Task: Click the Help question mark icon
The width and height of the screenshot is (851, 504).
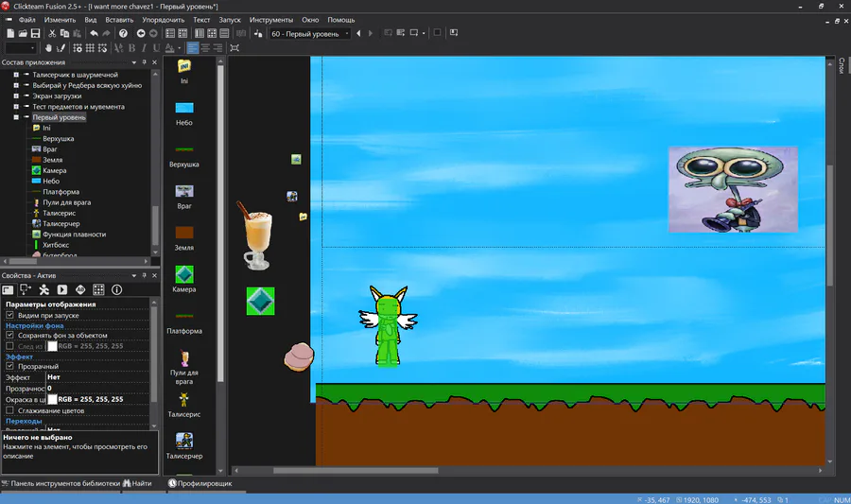Action: pyautogui.click(x=123, y=34)
